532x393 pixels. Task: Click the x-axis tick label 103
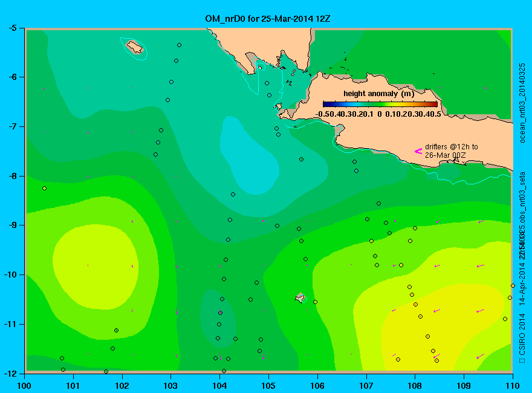pos(170,386)
